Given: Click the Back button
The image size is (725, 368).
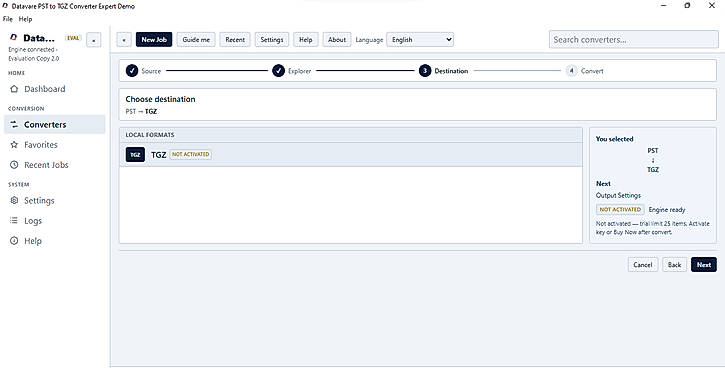Looking at the screenshot, I should point(675,264).
